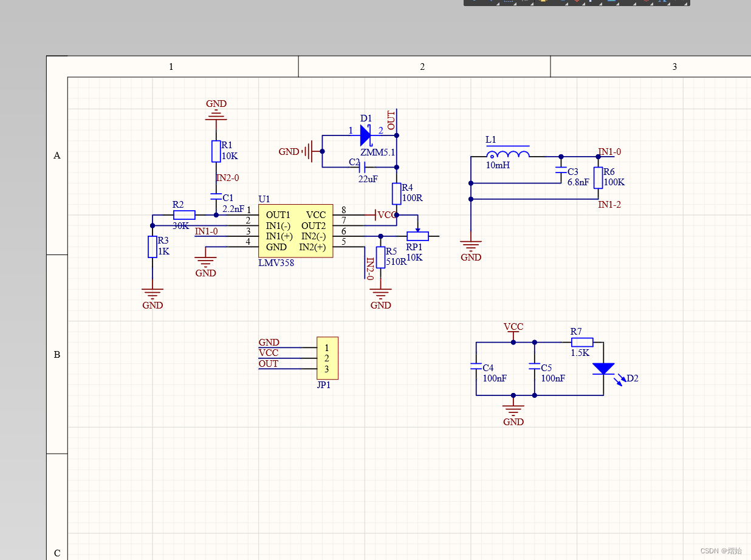
Task: Click the IN1(-) pin name on U1
Action: pos(278,226)
